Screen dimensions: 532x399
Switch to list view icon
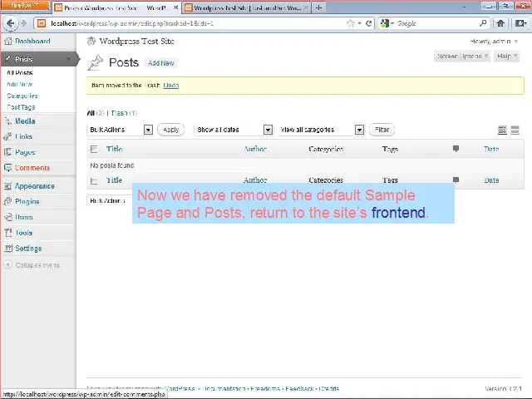click(502, 131)
